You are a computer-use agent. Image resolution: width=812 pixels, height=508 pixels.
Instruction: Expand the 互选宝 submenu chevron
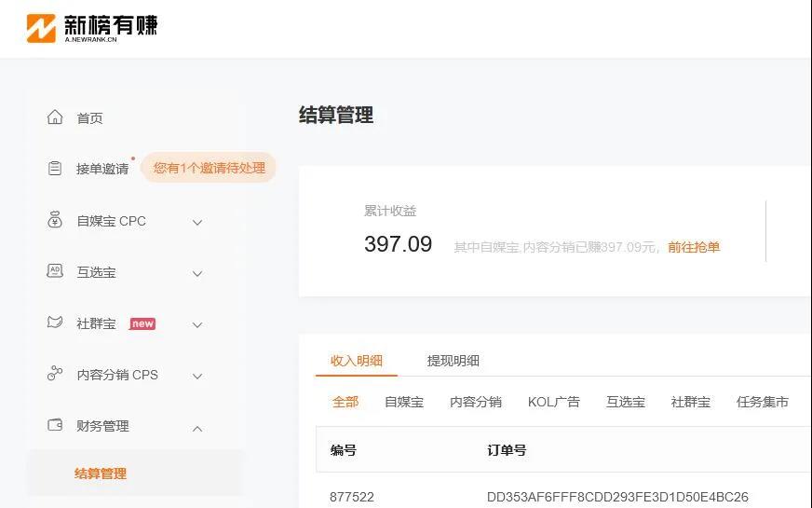pos(197,273)
